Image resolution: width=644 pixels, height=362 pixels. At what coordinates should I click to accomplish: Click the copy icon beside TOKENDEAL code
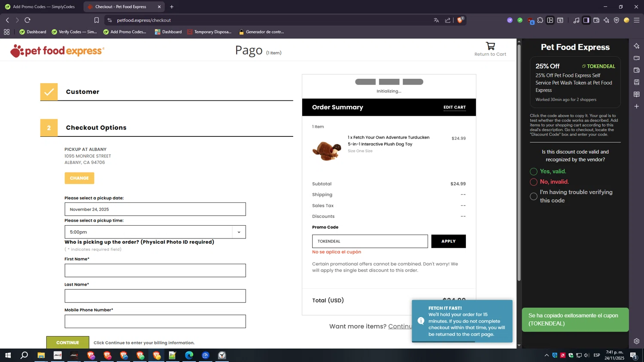[x=584, y=66]
